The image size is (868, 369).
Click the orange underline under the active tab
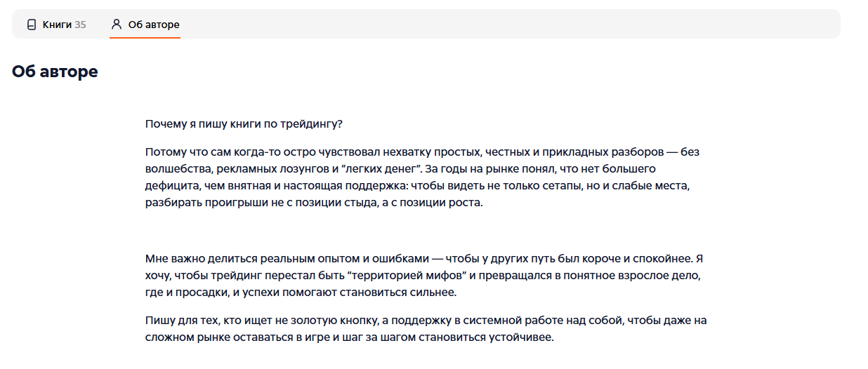pyautogui.click(x=145, y=37)
